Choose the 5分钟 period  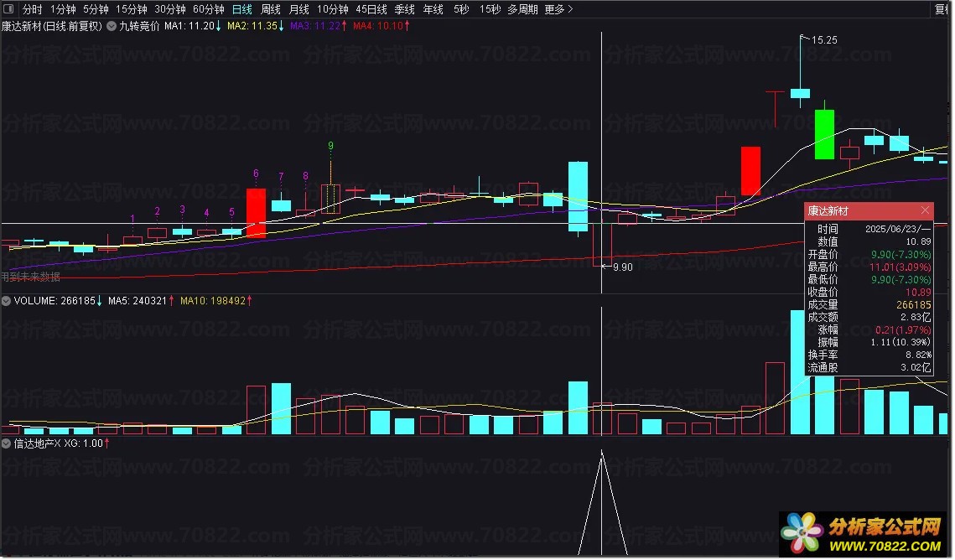point(96,9)
